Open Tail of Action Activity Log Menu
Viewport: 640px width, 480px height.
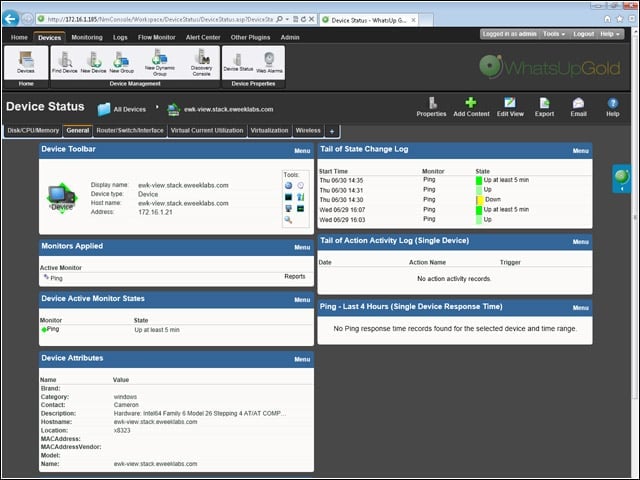click(x=580, y=242)
